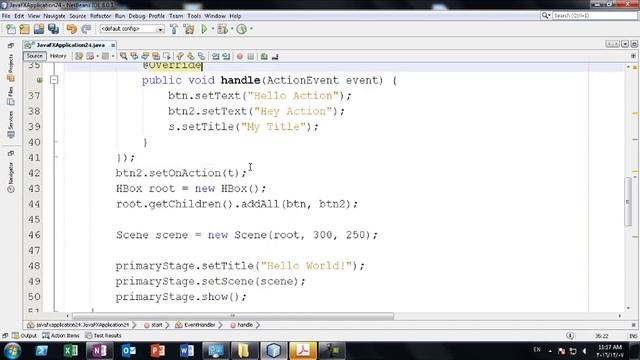The image size is (640, 360).
Task: Run the project with the green play icon
Action: 204,29
